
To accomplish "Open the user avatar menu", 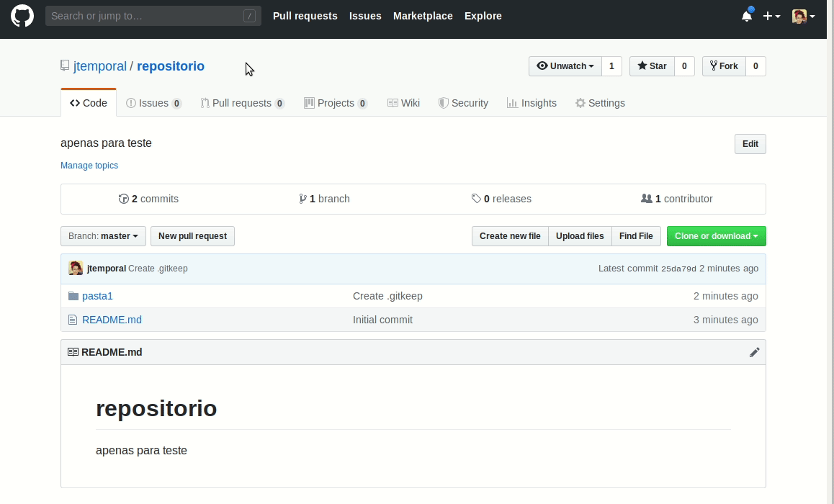I will coord(803,16).
